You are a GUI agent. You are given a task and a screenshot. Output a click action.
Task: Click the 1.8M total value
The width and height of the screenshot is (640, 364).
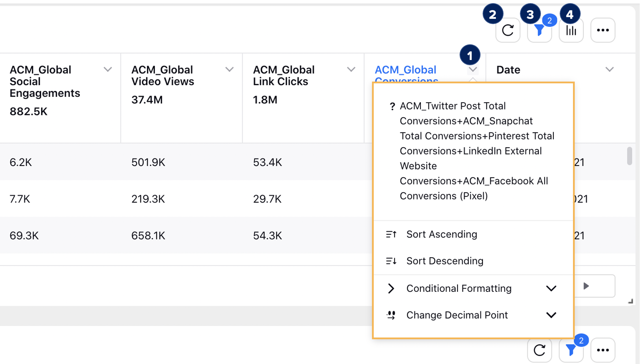(265, 100)
